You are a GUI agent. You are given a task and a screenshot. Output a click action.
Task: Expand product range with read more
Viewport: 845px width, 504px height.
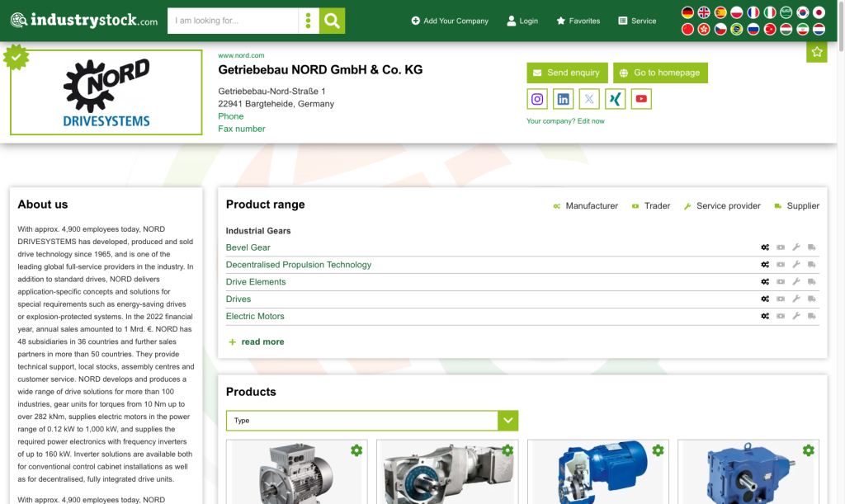click(x=262, y=341)
